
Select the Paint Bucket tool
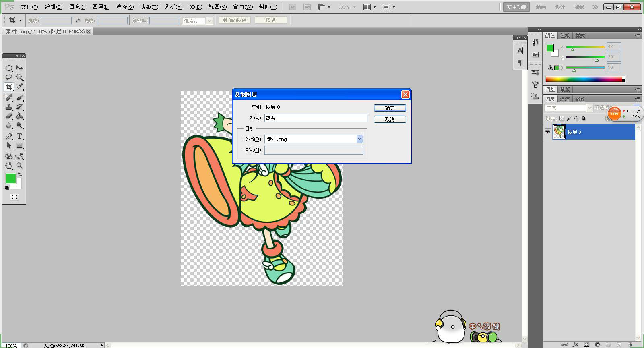click(x=19, y=116)
